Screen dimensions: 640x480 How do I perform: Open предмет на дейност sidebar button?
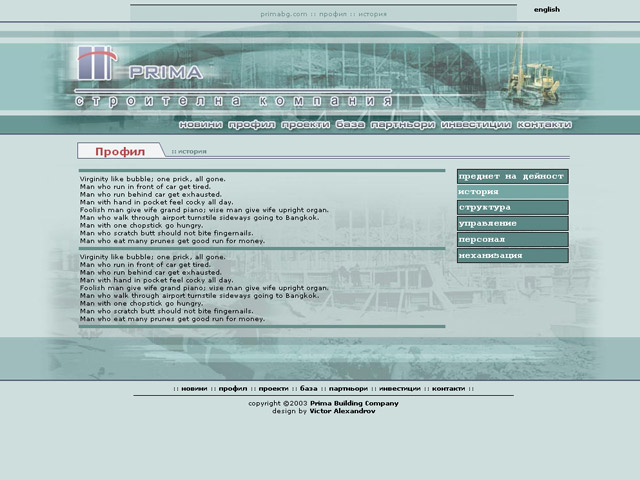click(x=513, y=176)
